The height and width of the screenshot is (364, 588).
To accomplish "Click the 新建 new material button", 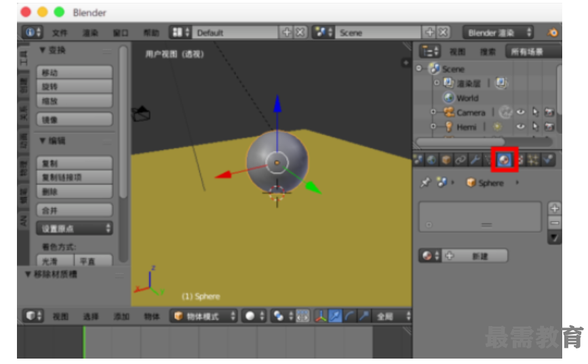I will tap(472, 256).
